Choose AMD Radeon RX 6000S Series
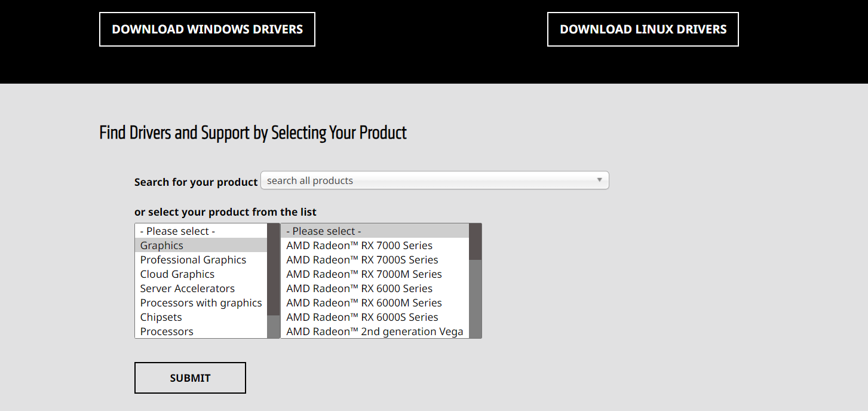 point(375,317)
